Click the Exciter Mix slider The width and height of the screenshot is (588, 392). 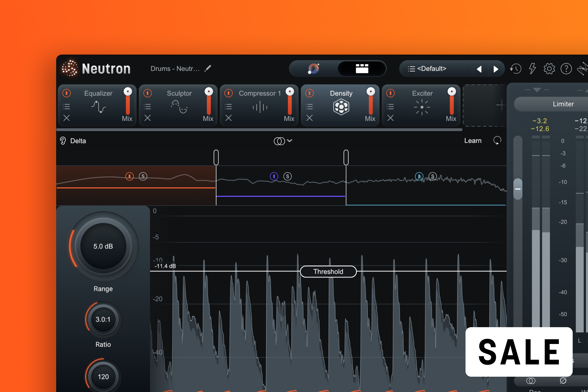(x=452, y=102)
